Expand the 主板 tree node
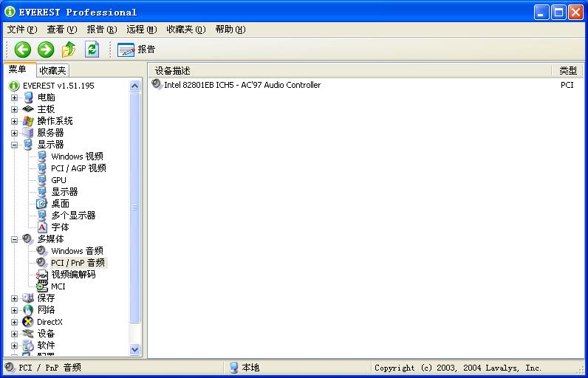 pyautogui.click(x=14, y=109)
